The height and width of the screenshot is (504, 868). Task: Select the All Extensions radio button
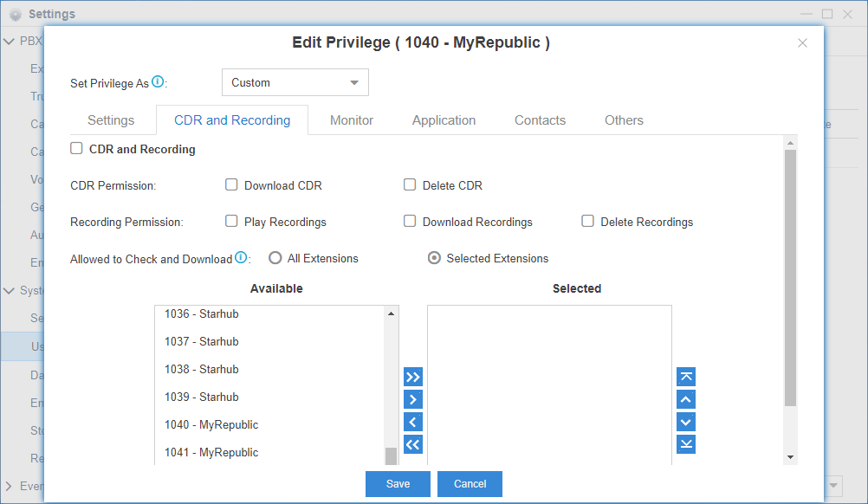(275, 258)
